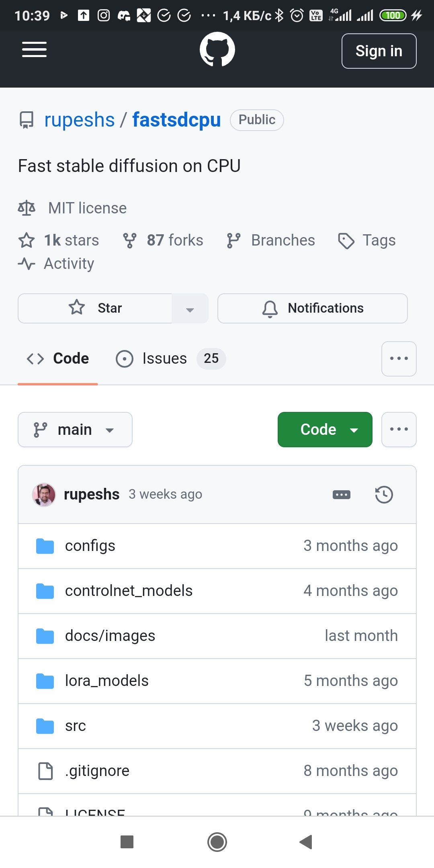Image resolution: width=434 pixels, height=868 pixels.
Task: Tap the Android home circle button
Action: tap(217, 842)
